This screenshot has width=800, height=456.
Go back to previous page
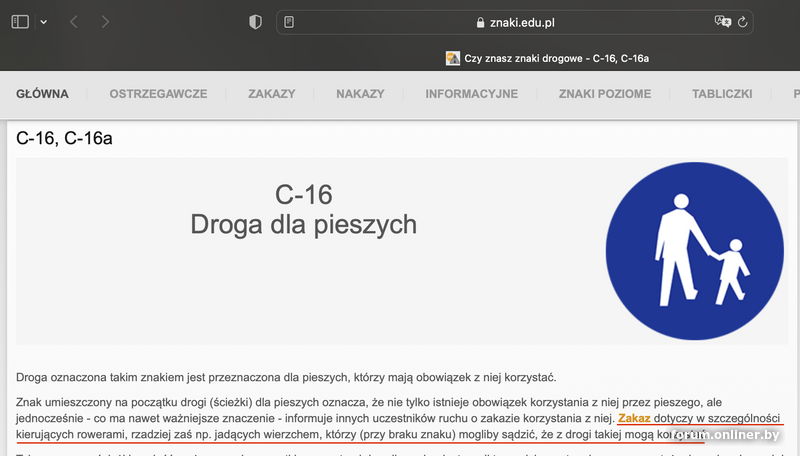click(74, 22)
